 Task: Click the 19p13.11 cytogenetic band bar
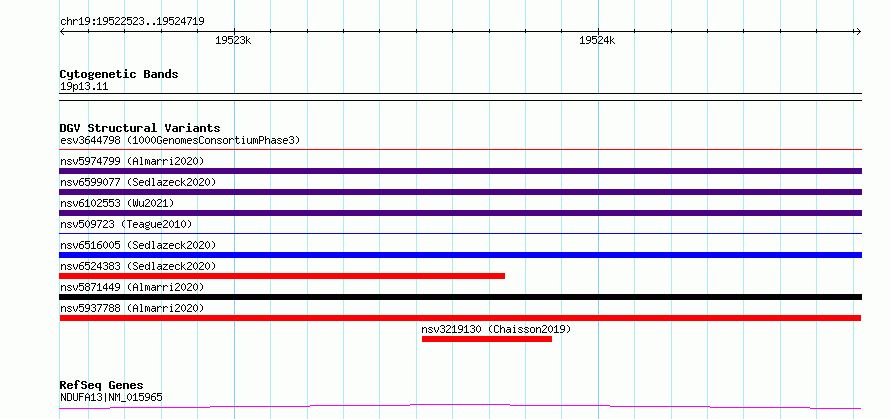pos(461,97)
